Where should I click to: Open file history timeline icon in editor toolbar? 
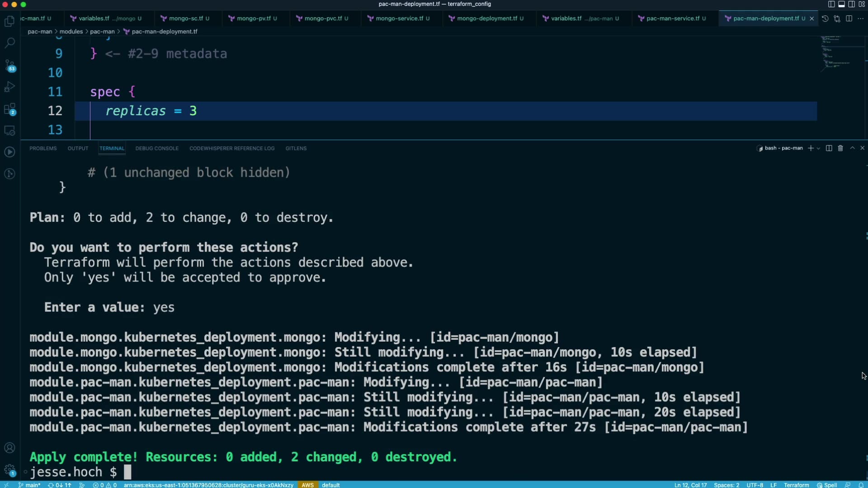click(825, 19)
